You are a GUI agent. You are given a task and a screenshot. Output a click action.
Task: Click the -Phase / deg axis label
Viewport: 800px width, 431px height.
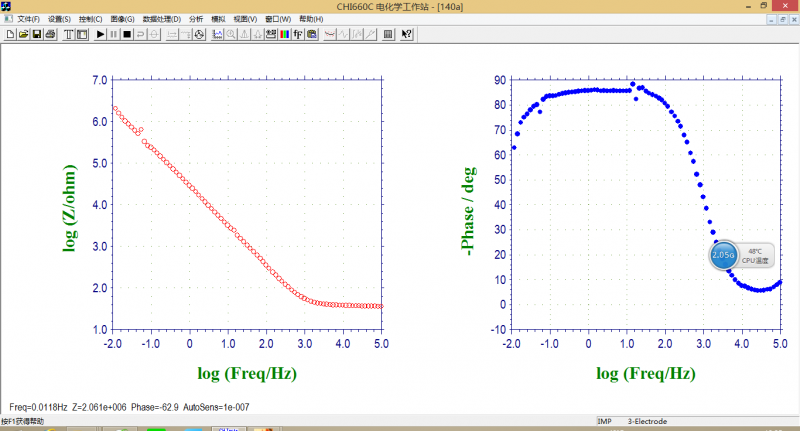tap(468, 211)
